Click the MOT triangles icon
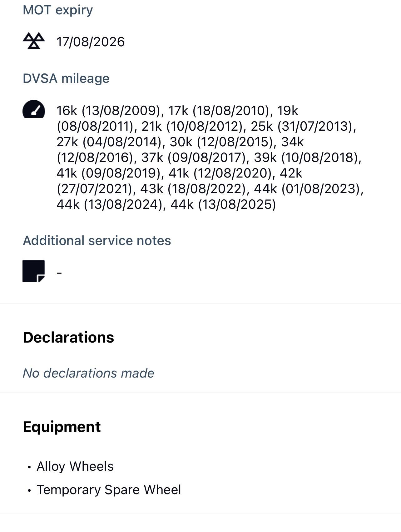The width and height of the screenshot is (401, 532). click(x=34, y=41)
